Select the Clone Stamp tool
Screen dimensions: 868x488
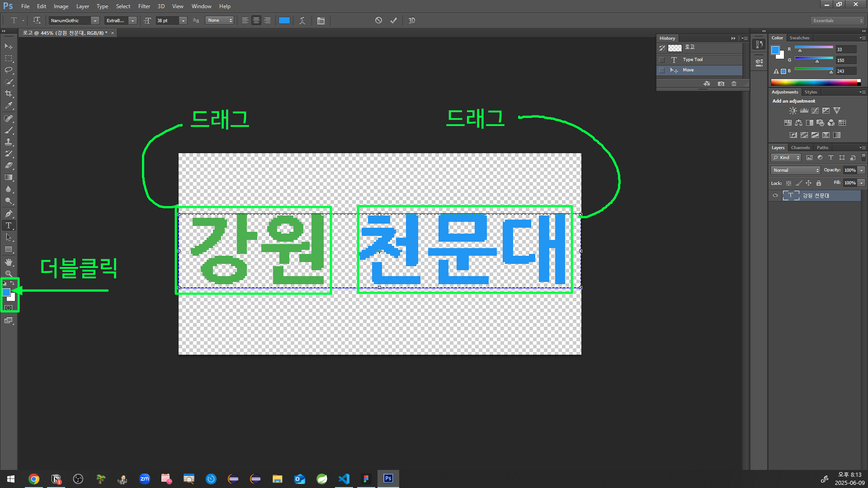pos(9,142)
